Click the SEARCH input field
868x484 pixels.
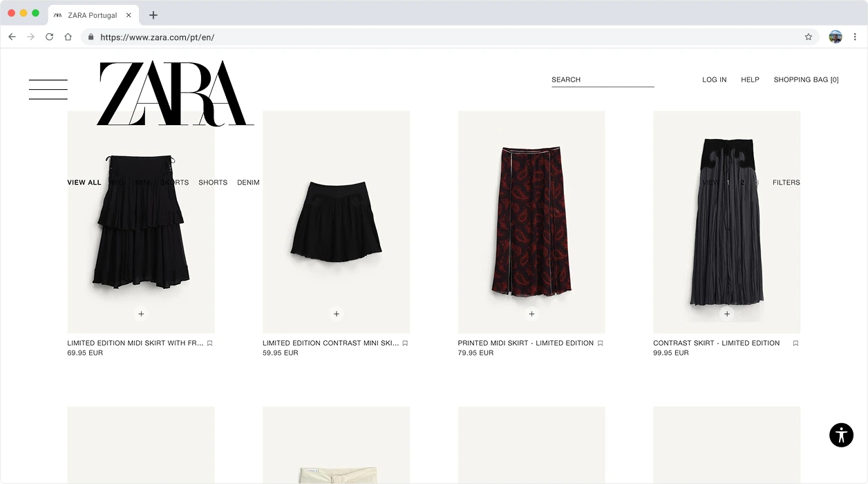tap(603, 80)
